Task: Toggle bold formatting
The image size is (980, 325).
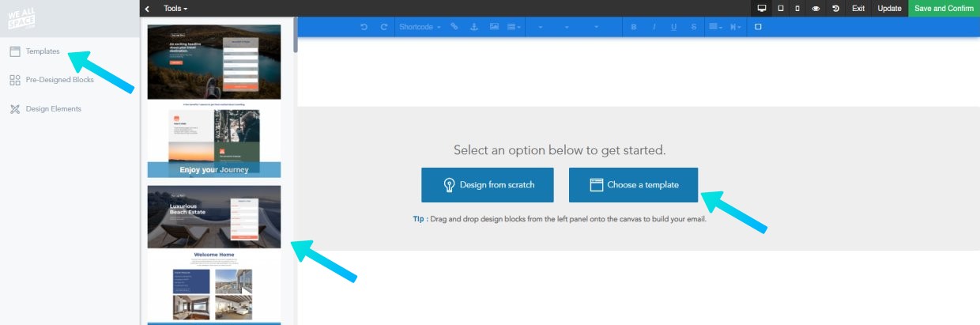Action: 634,27
